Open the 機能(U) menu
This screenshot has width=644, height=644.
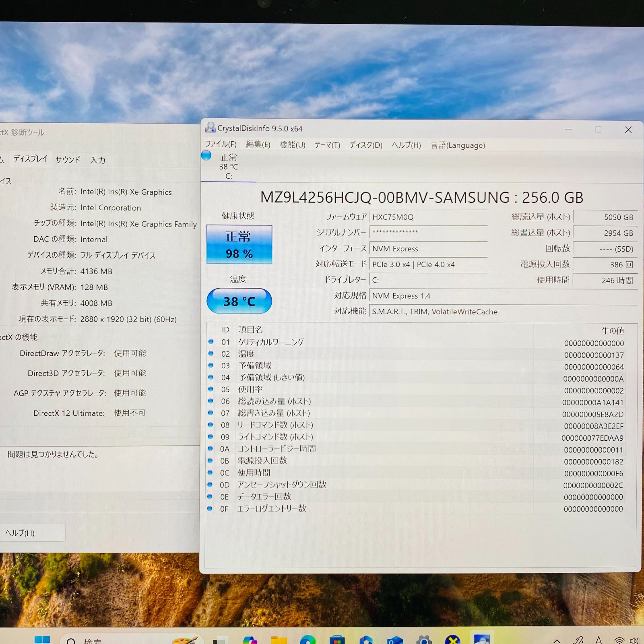tap(293, 144)
